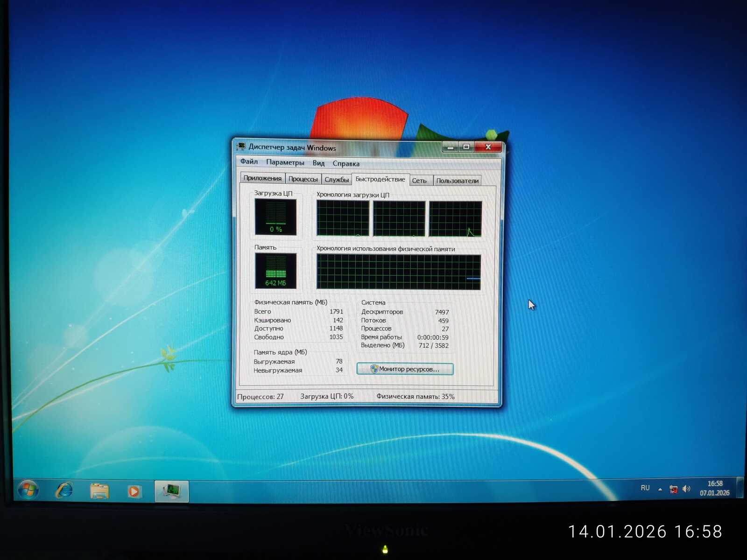
Task: Click the CPU usage gauge showing 0 %
Action: coord(275,217)
